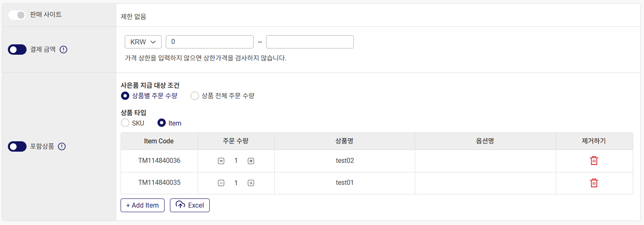Image resolution: width=644 pixels, height=225 pixels.
Task: Delete the test02 item row
Action: 594,161
